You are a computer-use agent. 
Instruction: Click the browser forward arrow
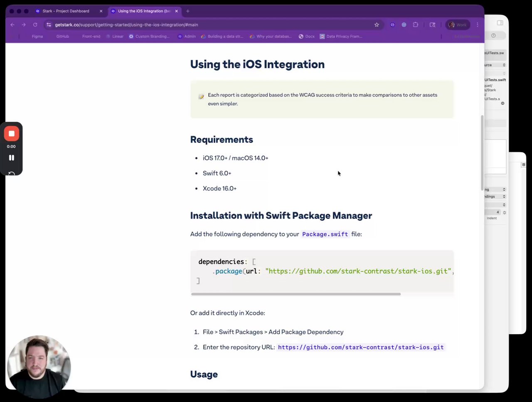click(x=24, y=25)
